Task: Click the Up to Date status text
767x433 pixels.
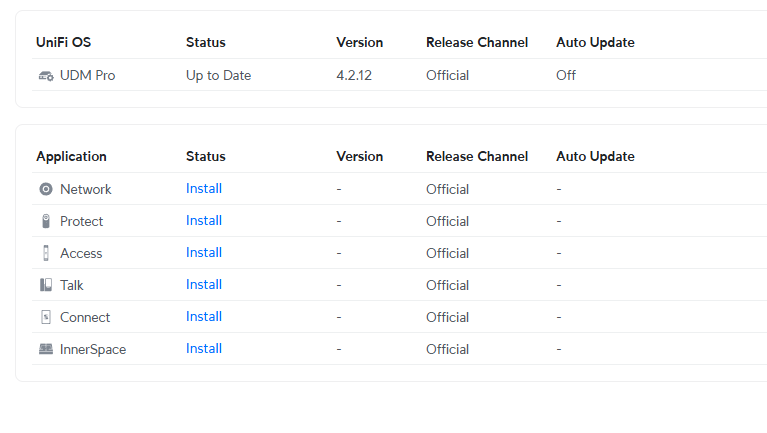Action: pos(218,75)
